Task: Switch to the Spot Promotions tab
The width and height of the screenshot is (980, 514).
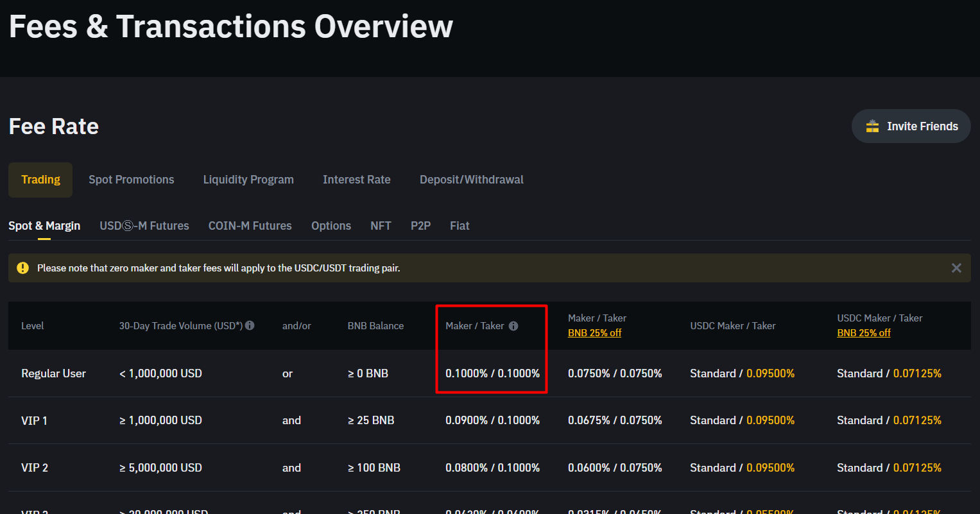Action: click(132, 180)
